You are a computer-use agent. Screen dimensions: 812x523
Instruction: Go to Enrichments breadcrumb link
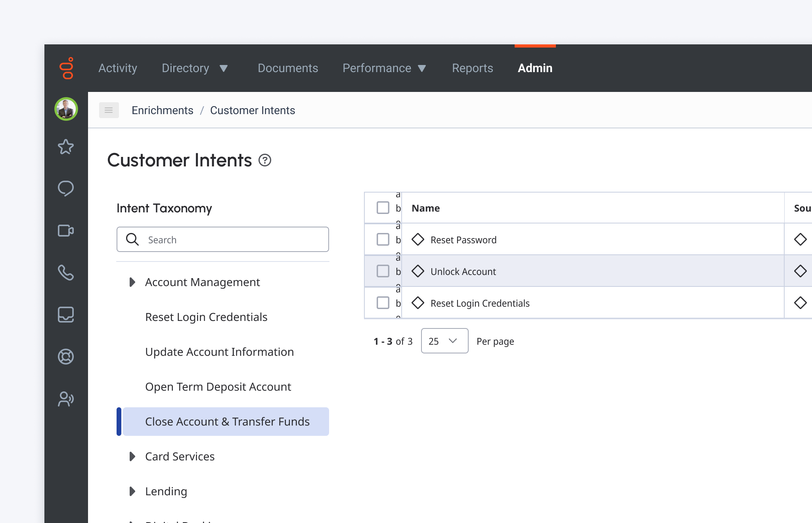point(163,110)
